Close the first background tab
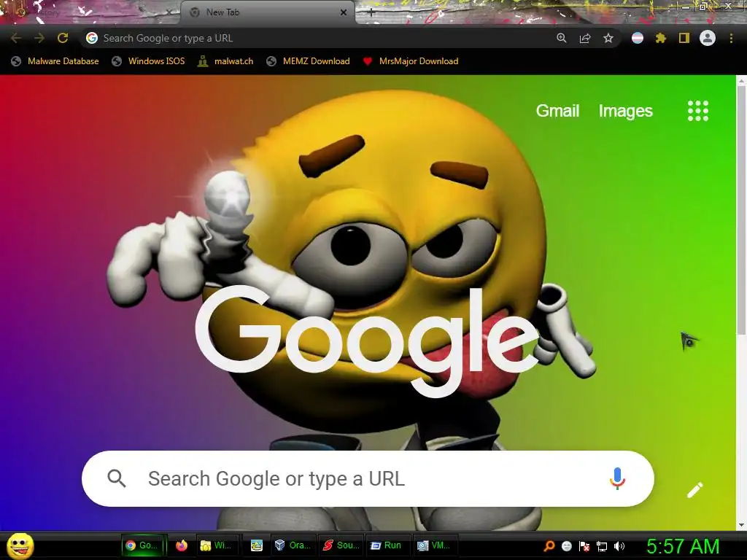 (x=169, y=12)
